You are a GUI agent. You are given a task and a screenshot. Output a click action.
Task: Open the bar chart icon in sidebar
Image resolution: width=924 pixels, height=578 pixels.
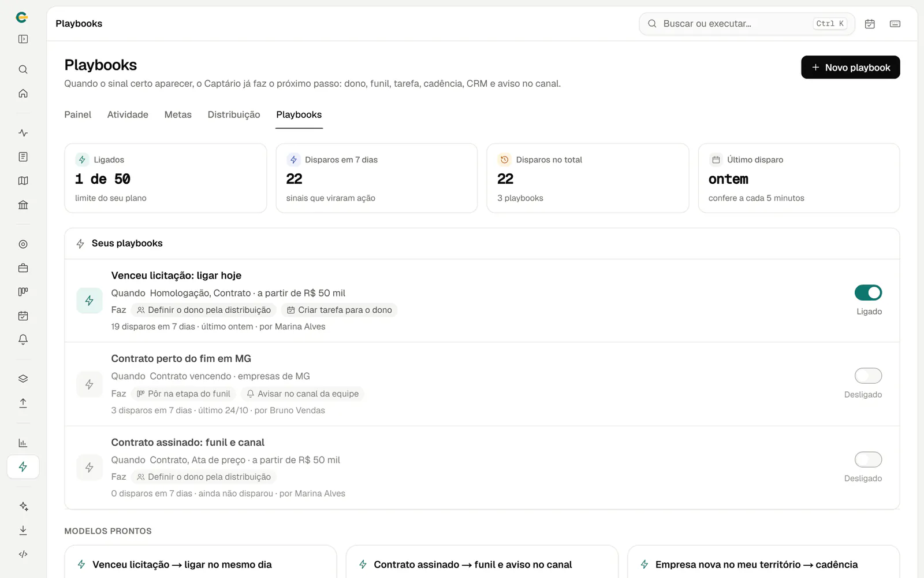pos(23,443)
